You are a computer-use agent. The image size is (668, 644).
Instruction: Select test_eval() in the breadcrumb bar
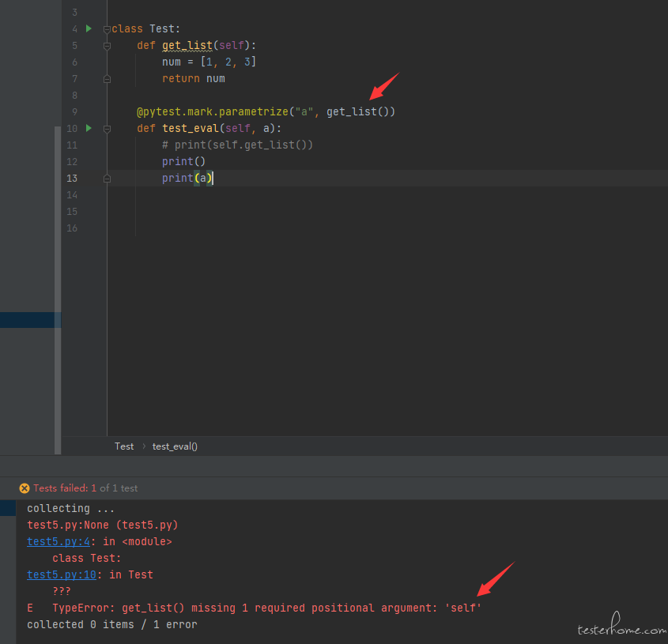[x=175, y=446]
